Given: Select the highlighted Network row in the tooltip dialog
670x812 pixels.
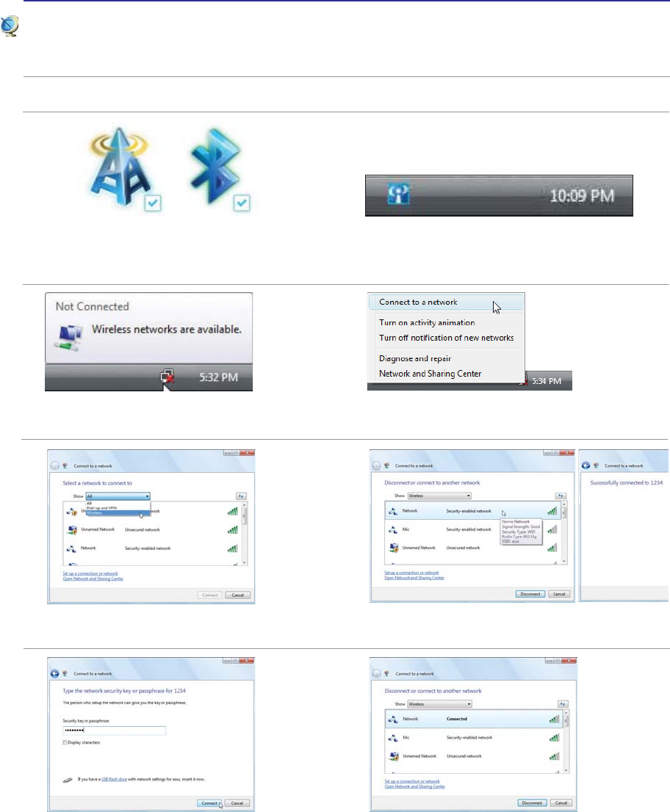Looking at the screenshot, I should pos(473,510).
